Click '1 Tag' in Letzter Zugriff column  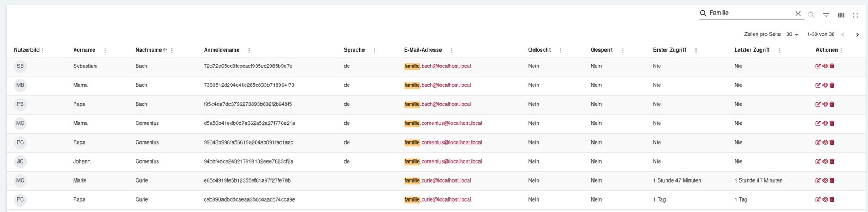coord(741,199)
